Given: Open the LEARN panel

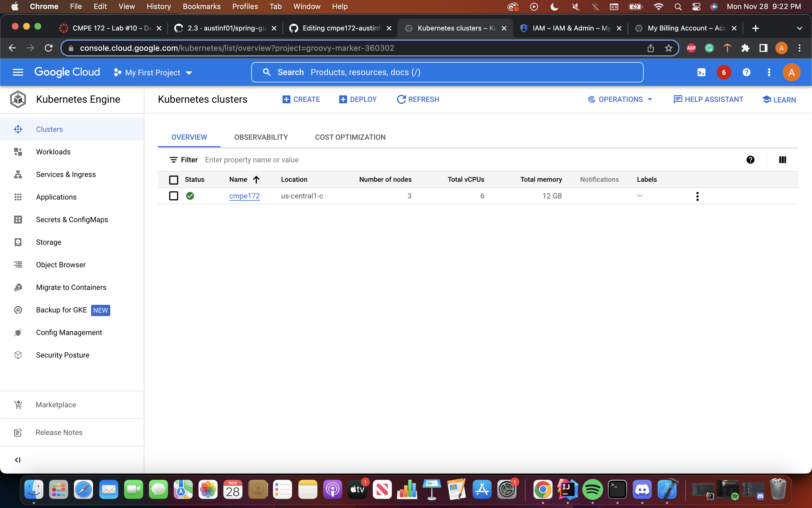Looking at the screenshot, I should [779, 100].
